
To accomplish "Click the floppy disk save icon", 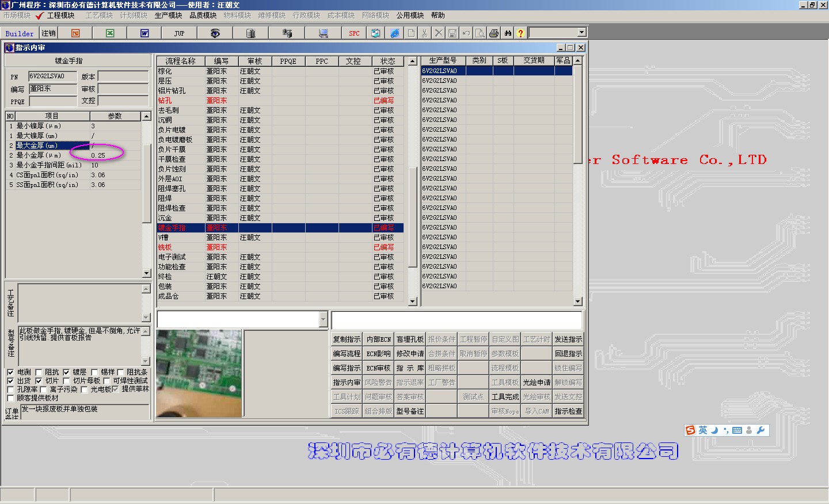I will point(452,33).
